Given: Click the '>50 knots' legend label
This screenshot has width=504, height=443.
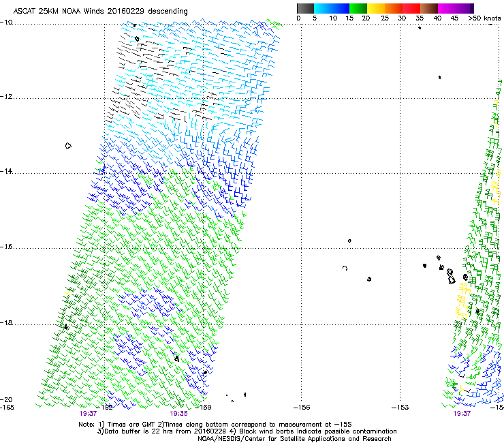Looking at the screenshot, I should 484,18.
